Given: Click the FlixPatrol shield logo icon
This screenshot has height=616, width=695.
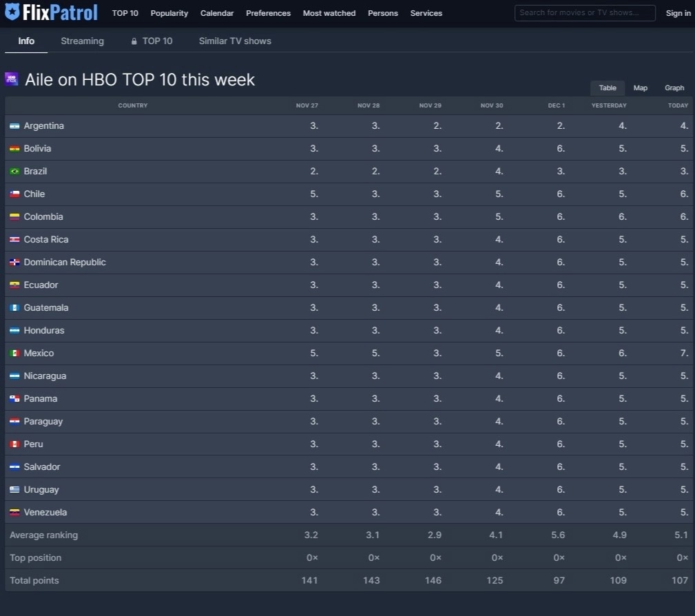Looking at the screenshot, I should [12, 12].
